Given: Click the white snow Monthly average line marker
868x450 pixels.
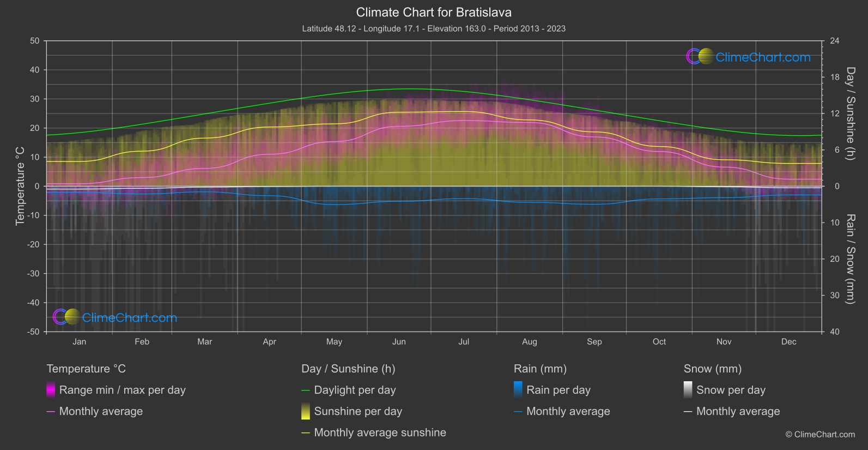Looking at the screenshot, I should point(688,411).
